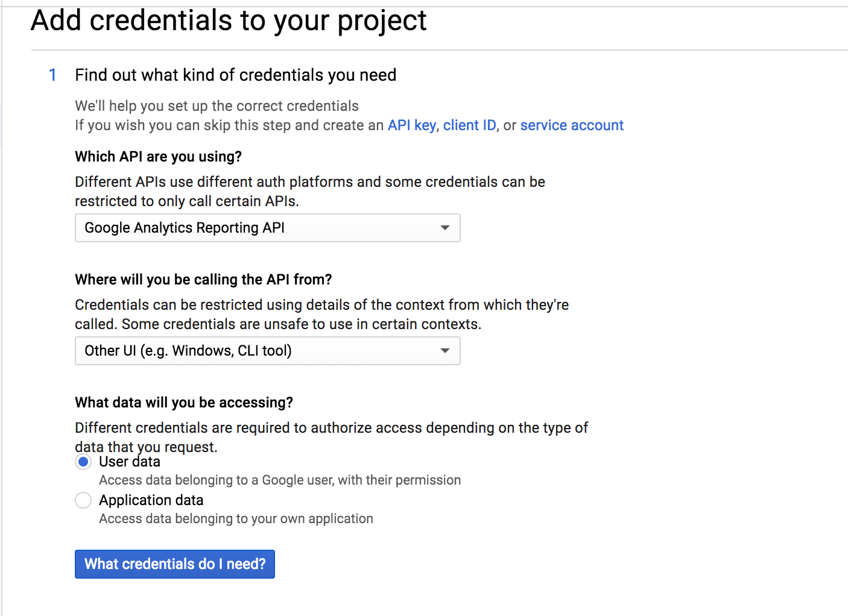Open the service account link
Viewport: 848px width, 616px height.
point(571,125)
